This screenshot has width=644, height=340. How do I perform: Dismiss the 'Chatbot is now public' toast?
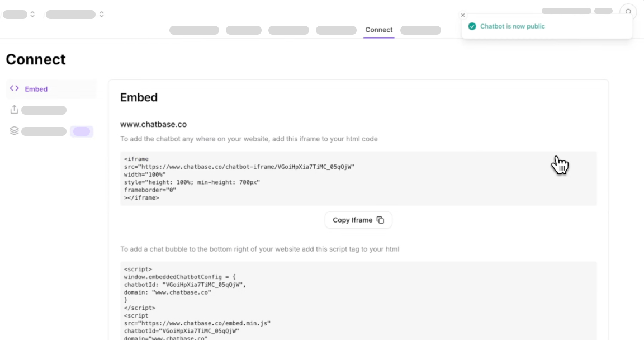pyautogui.click(x=463, y=15)
